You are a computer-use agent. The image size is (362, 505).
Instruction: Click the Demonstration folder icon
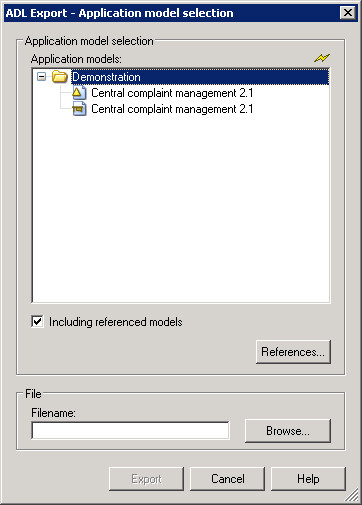[x=60, y=77]
